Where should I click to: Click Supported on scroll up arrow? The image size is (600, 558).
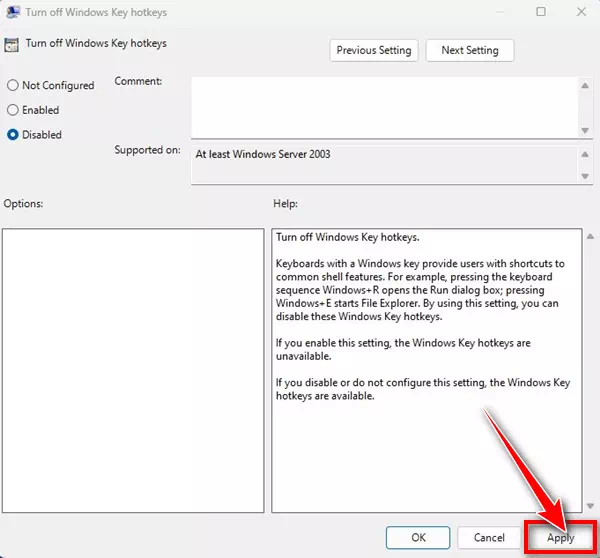585,154
